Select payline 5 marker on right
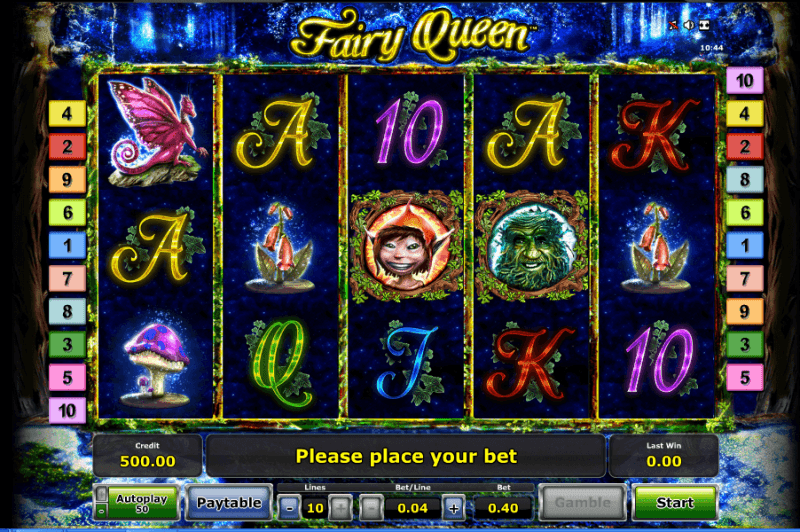This screenshot has height=532, width=800. (x=744, y=378)
